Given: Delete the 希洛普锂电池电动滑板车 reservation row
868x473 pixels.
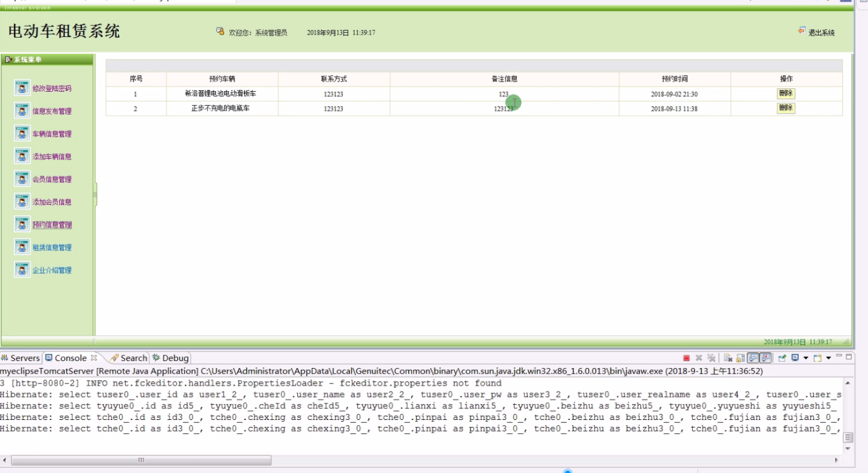Looking at the screenshot, I should 786,93.
